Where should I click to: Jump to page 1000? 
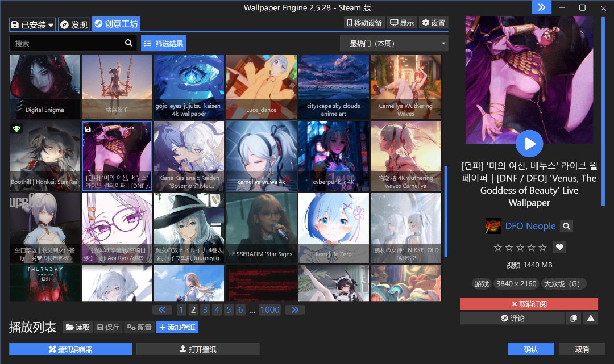pyautogui.click(x=270, y=309)
